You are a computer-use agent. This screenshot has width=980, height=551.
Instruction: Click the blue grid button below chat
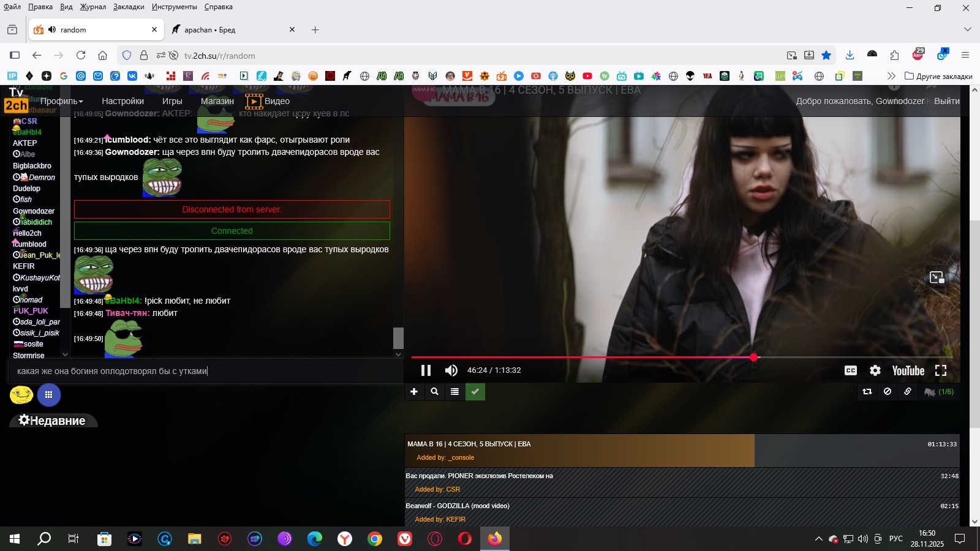pos(48,395)
